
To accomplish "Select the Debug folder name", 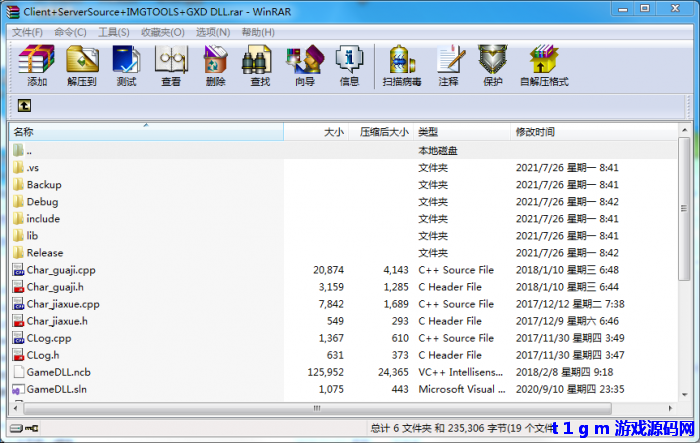I will 42,202.
